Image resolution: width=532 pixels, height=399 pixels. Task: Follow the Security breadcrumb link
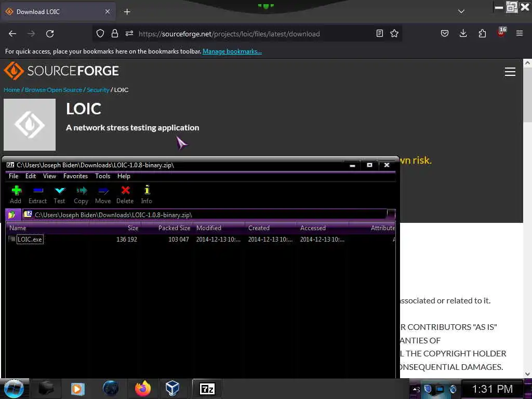98,90
